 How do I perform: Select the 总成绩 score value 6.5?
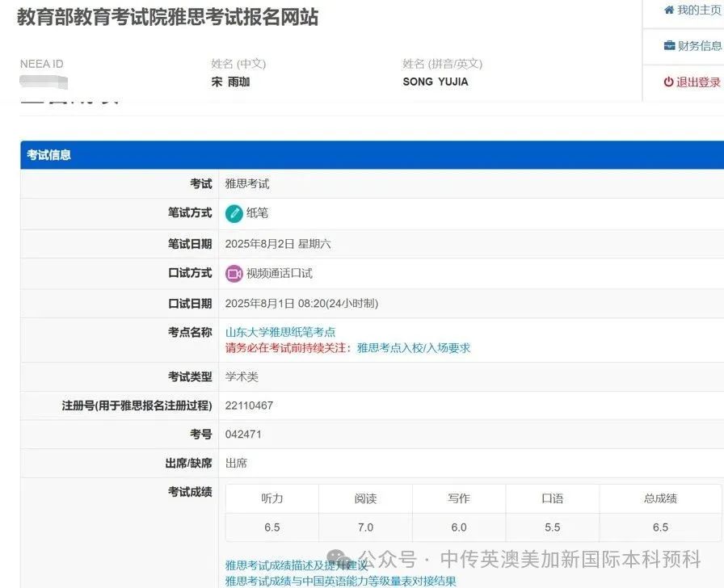click(660, 527)
